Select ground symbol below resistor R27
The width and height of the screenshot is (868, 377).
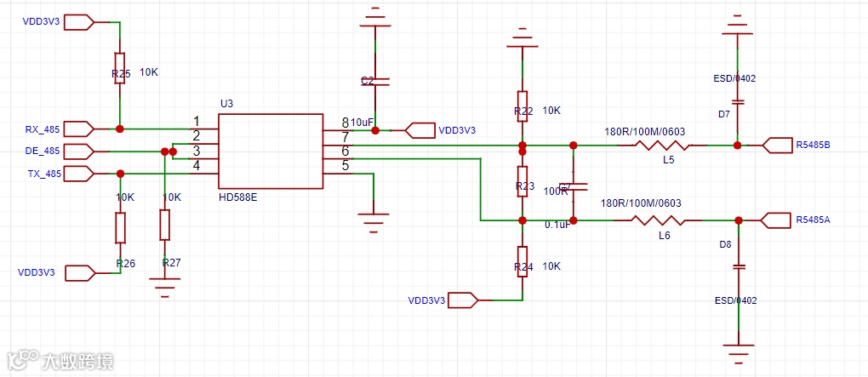164,288
